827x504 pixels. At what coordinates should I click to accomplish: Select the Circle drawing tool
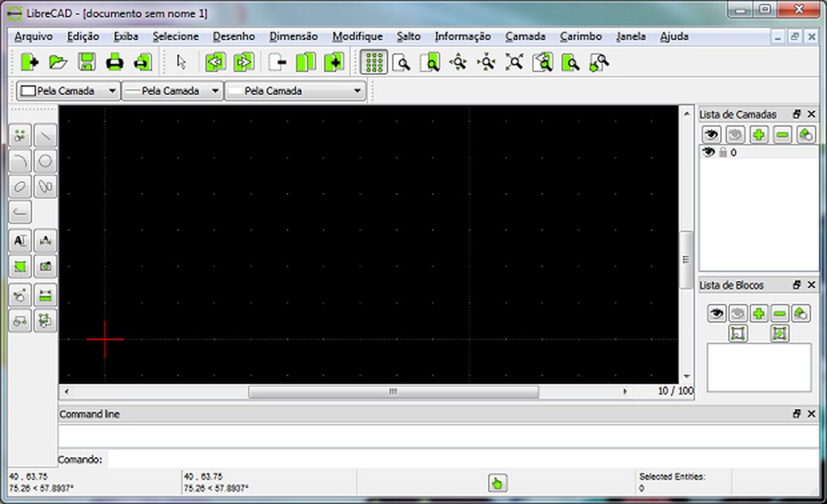pos(45,161)
